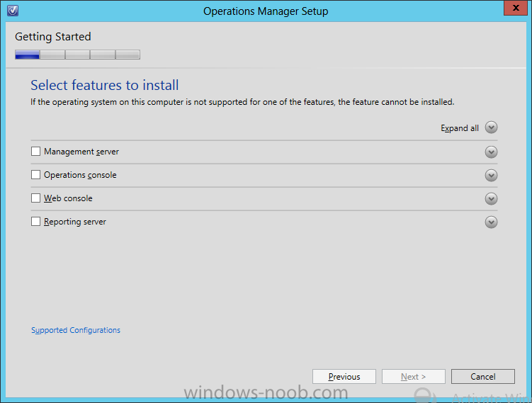Image resolution: width=532 pixels, height=403 pixels.
Task: Cancel the setup wizard
Action: pyautogui.click(x=483, y=377)
